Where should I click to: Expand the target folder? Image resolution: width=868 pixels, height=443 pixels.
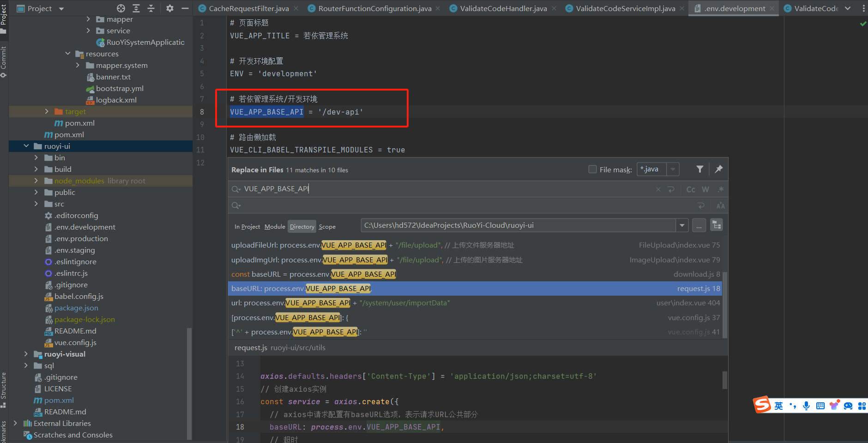click(47, 111)
